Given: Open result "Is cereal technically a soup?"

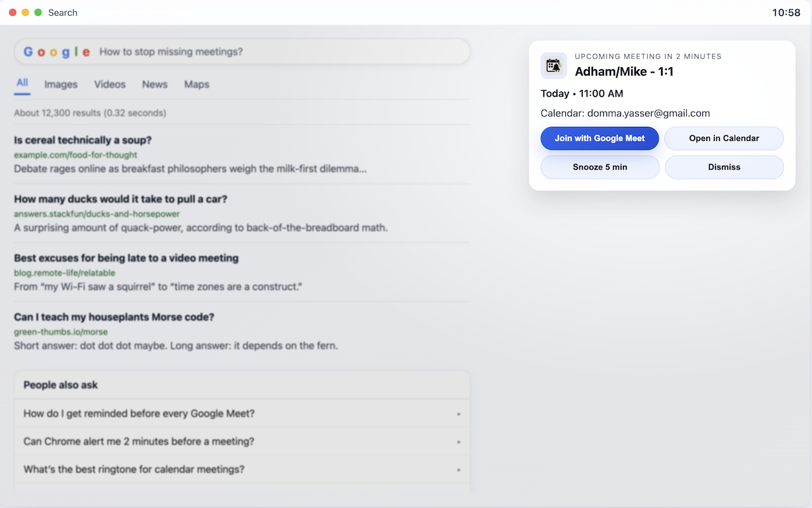Looking at the screenshot, I should [82, 140].
